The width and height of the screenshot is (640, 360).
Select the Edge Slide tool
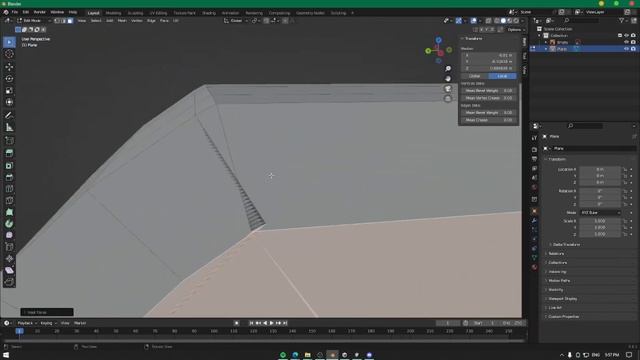tap(9, 247)
